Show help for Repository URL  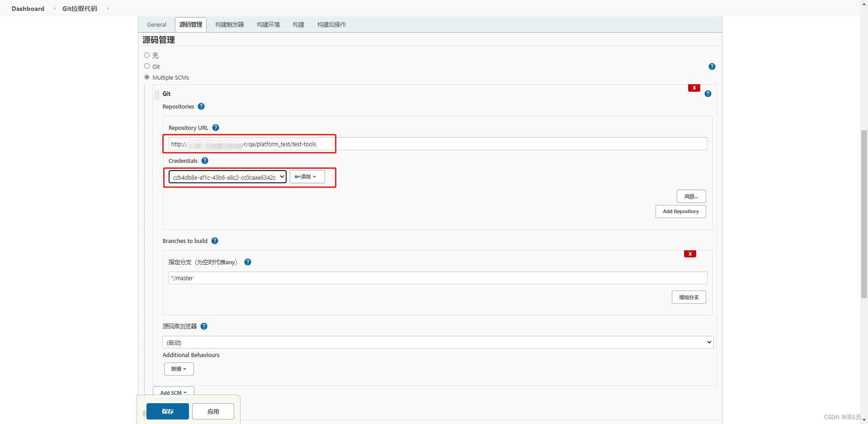216,128
